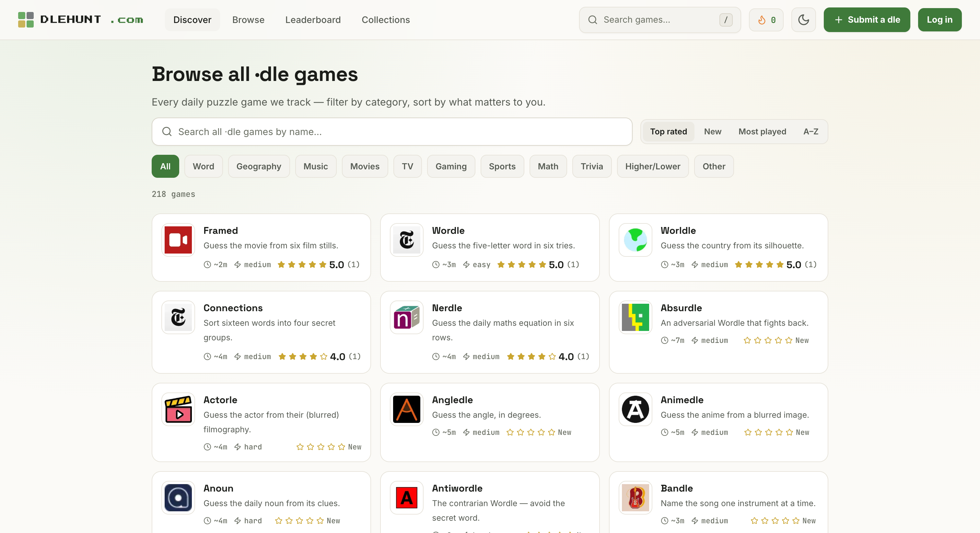This screenshot has width=980, height=533.
Task: Focus the Search games header field
Action: coord(660,20)
